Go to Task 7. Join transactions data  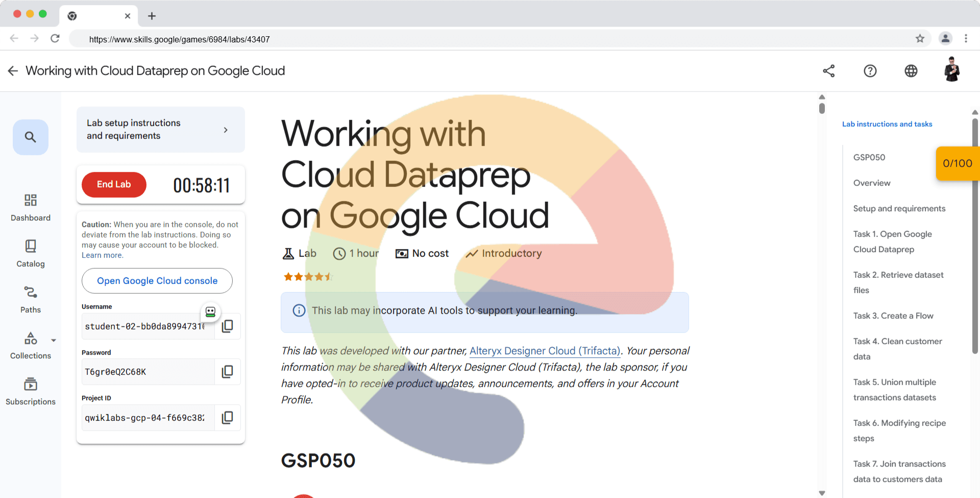899,471
